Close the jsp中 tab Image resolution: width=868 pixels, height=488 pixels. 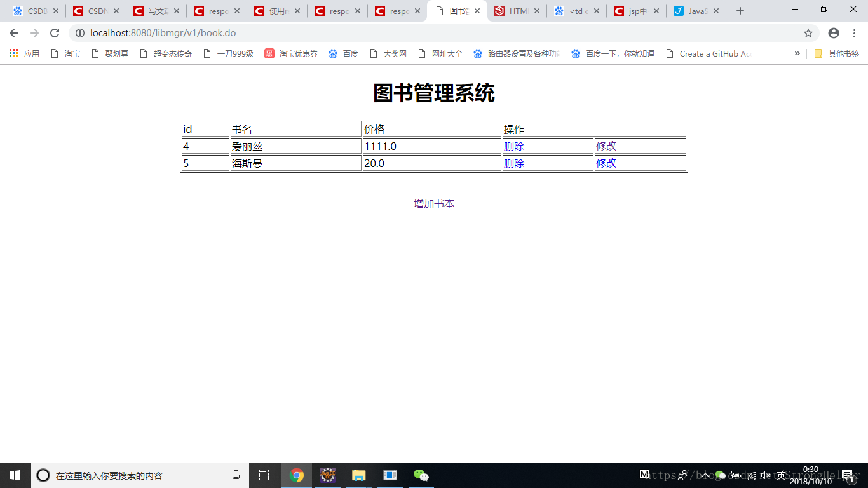point(656,11)
